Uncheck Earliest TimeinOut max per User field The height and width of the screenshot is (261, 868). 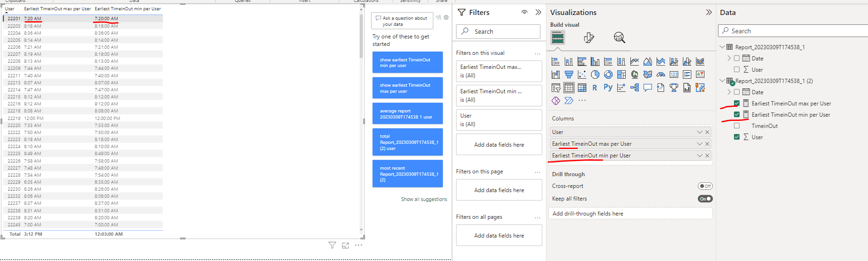[x=737, y=103]
